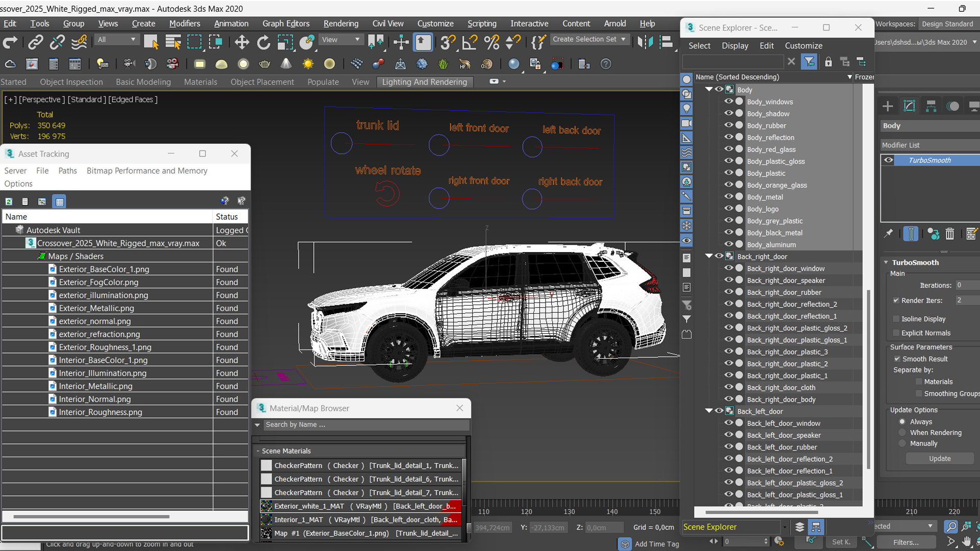Open the Create tab in Command Panel
The width and height of the screenshot is (980, 551).
coord(888,106)
